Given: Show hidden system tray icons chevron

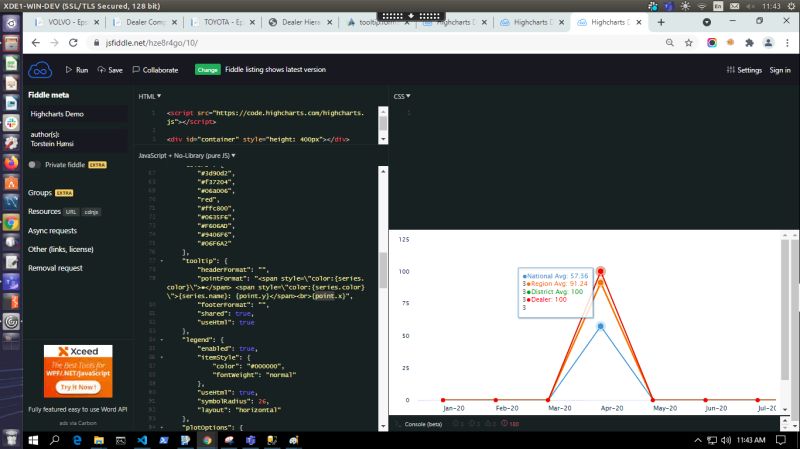Looking at the screenshot, I should 697,440.
